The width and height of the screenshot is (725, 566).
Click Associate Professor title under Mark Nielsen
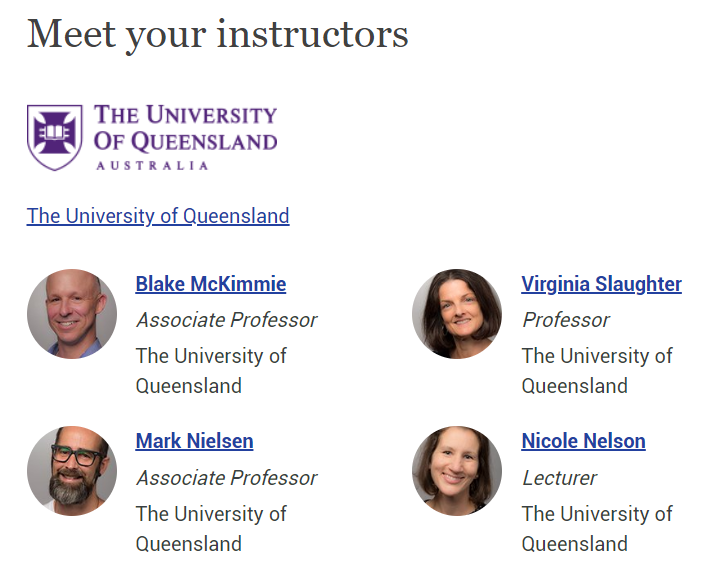[x=227, y=478]
